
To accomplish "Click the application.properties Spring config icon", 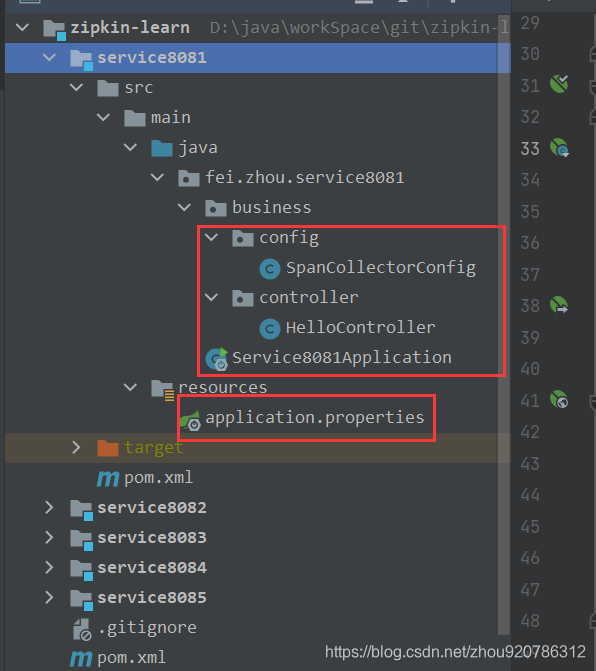I will [190, 420].
